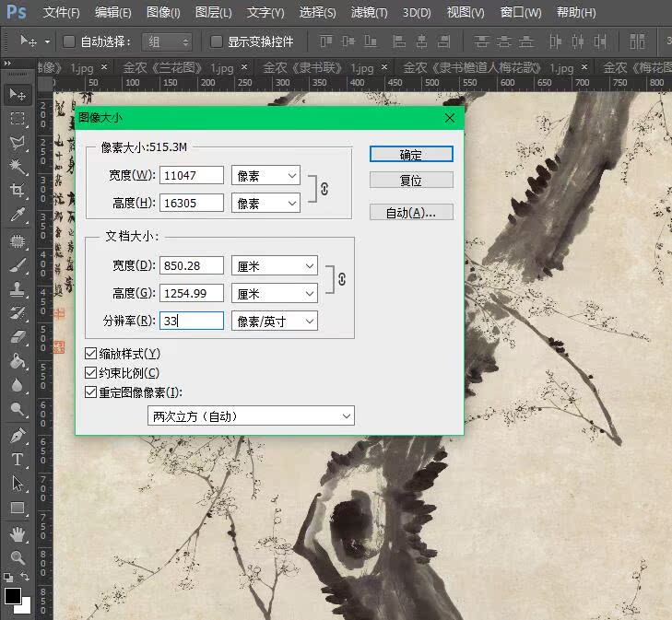Select the Move tool in the toolbox
Image resolution: width=672 pixels, height=620 pixels.
[18, 94]
